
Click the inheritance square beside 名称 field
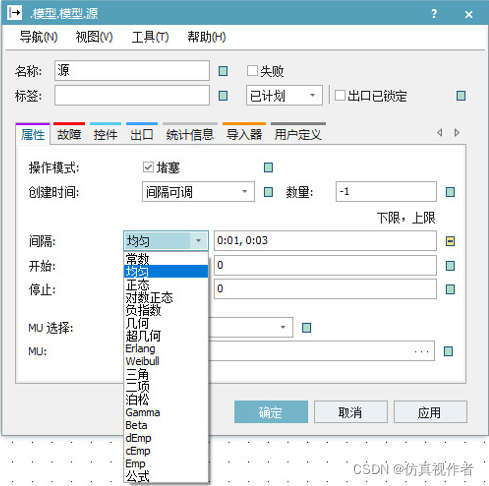click(x=223, y=71)
